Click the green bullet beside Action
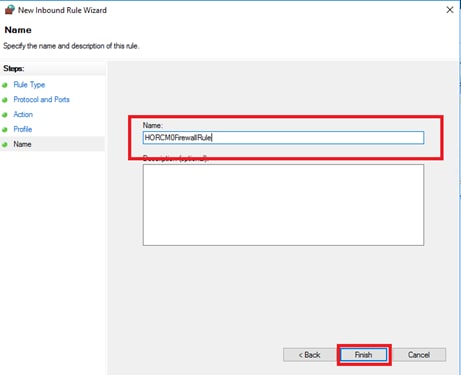The width and height of the screenshot is (461, 375). coord(5,115)
